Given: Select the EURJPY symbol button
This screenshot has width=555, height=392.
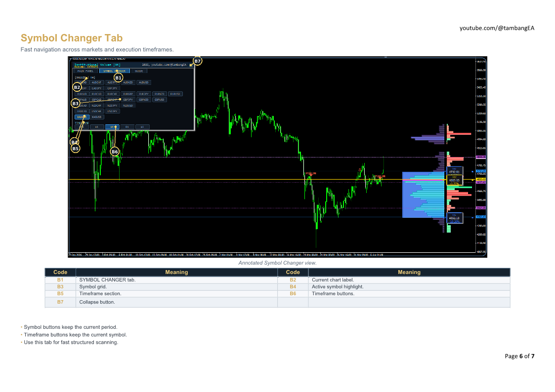Looking at the screenshot, I should pyautogui.click(x=144, y=94).
